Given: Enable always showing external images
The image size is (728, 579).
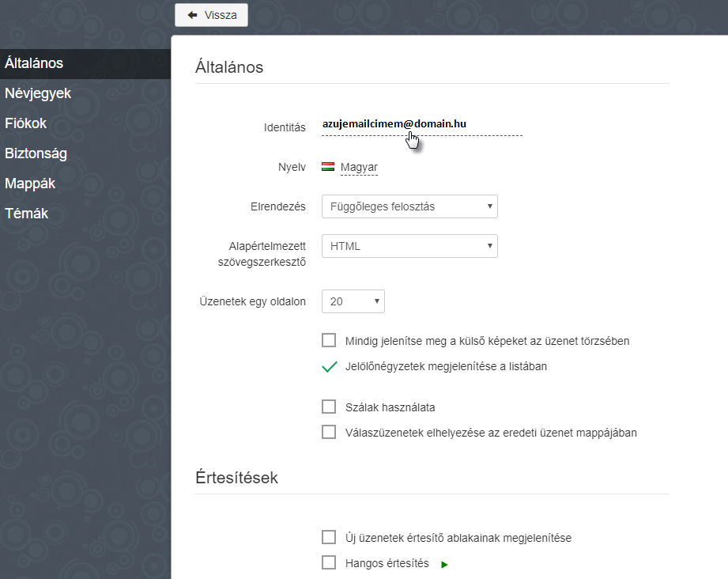Looking at the screenshot, I should point(329,340).
